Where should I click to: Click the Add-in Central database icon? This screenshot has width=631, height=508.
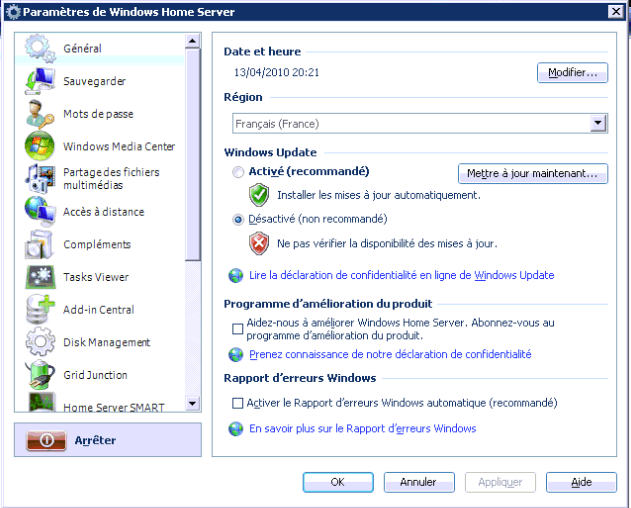coord(40,309)
